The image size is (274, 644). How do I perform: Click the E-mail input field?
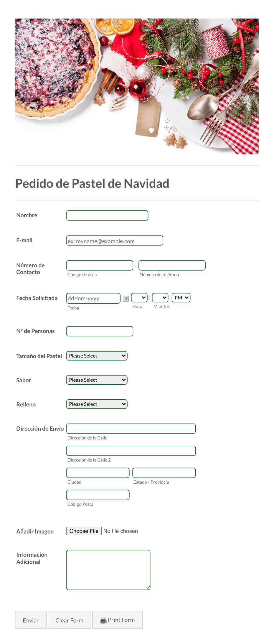coord(115,241)
